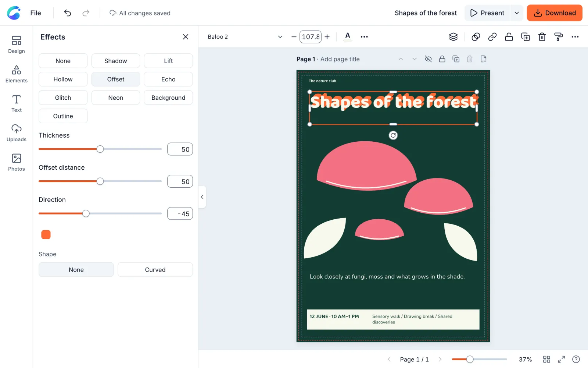Hide page with crossed-eye icon

click(428, 59)
